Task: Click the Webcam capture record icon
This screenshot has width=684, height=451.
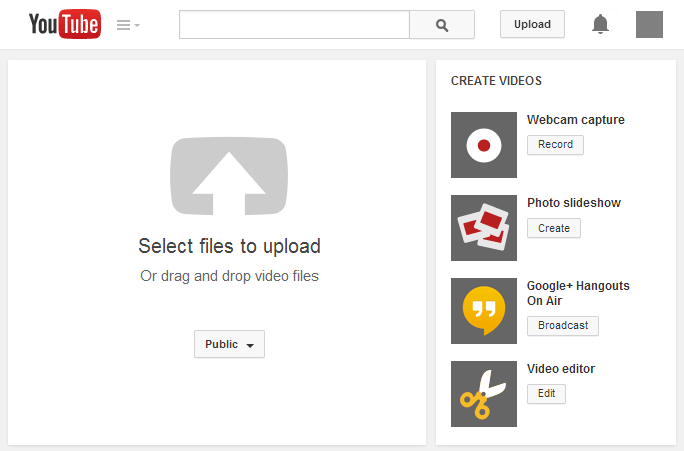Action: 484,145
